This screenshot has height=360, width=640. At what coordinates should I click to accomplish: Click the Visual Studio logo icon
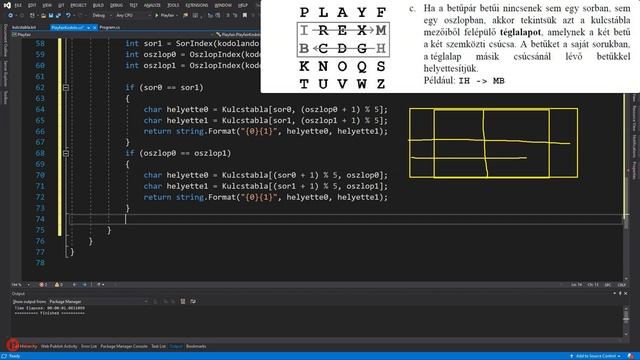[x=7, y=5]
